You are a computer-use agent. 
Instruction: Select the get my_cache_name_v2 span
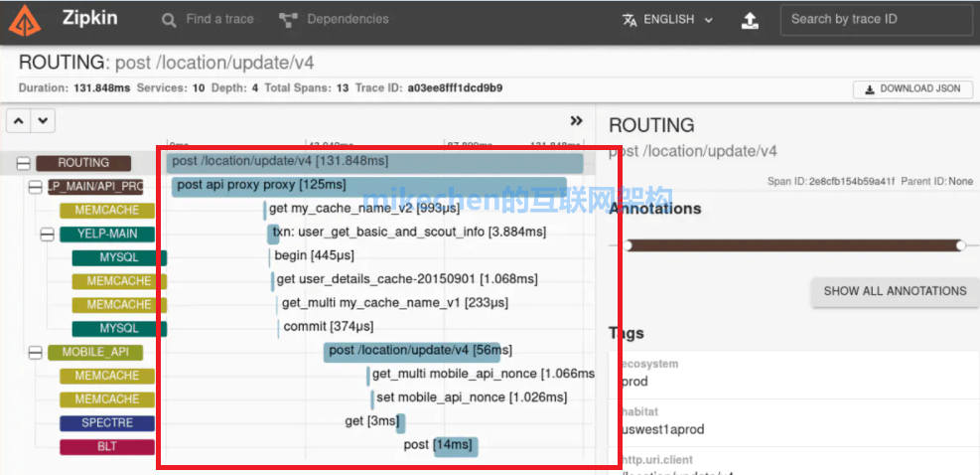pyautogui.click(x=363, y=209)
